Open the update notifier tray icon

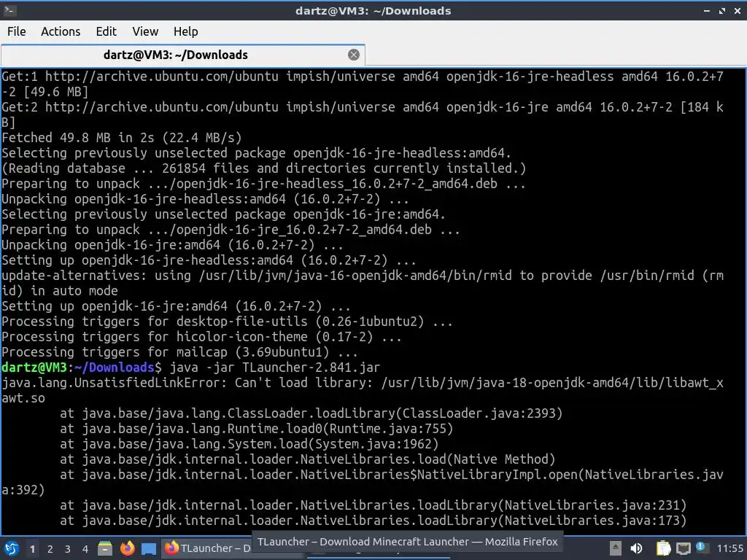(x=703, y=548)
